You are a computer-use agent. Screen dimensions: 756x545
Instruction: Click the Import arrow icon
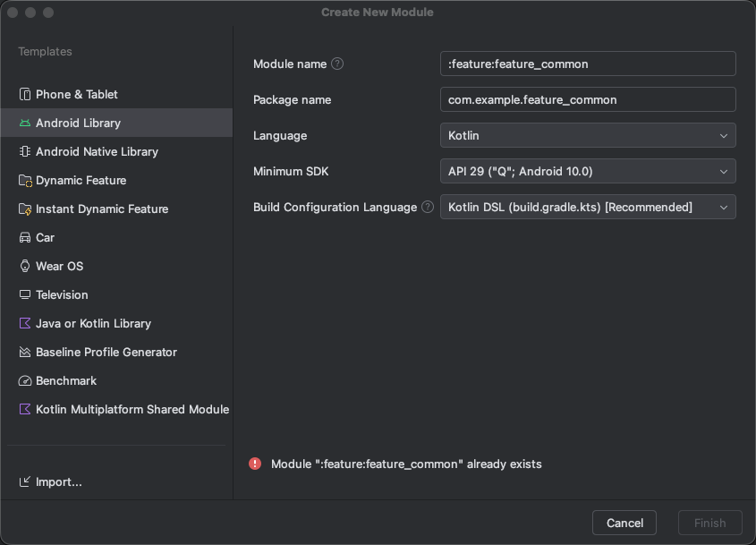pyautogui.click(x=25, y=481)
